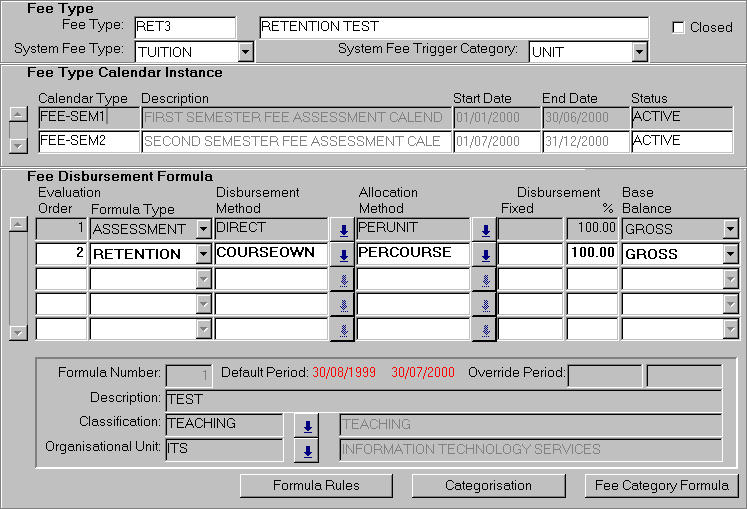Open Fee Category Formula screen
The image size is (747, 509).
661,486
